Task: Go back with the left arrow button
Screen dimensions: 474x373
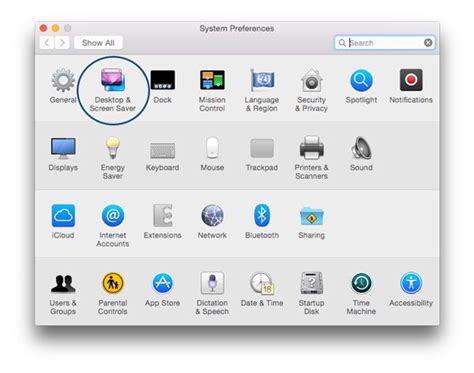Action: click(47, 43)
